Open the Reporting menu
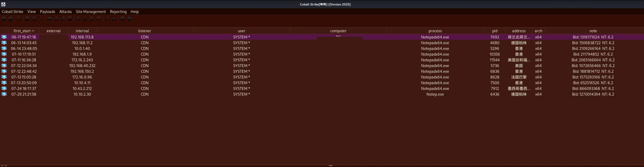 [118, 12]
